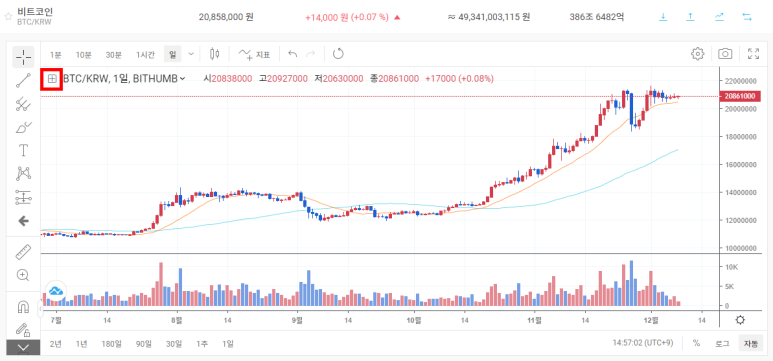Set the date range to 90일
Image resolution: width=773 pixels, height=361 pixels.
pos(144,344)
